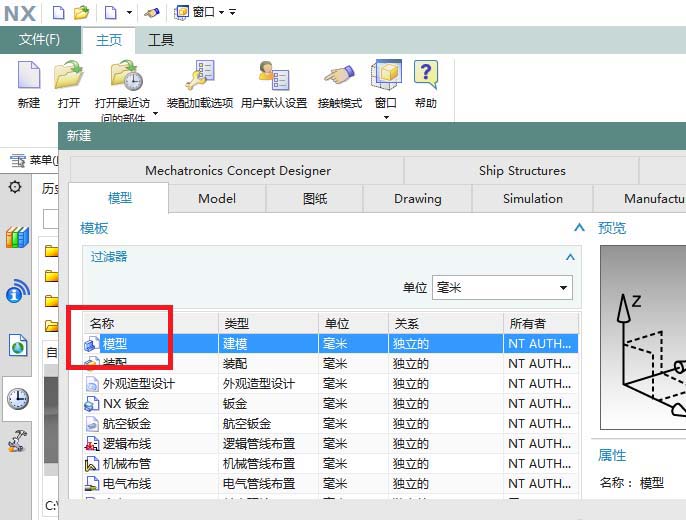Select Mechatronics Concept Designer tab
This screenshot has width=686, height=520.
(238, 171)
